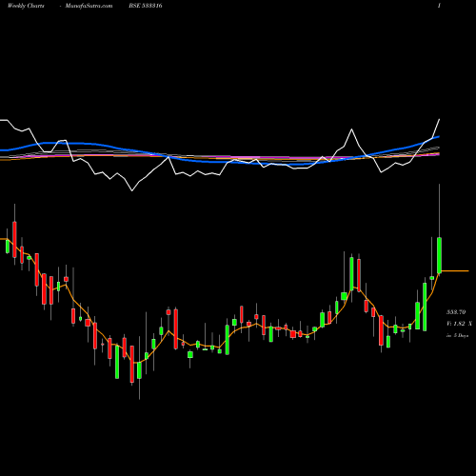Click the lowest point of the white indicator line
The width and height of the screenshot is (476, 476).
[132, 190]
